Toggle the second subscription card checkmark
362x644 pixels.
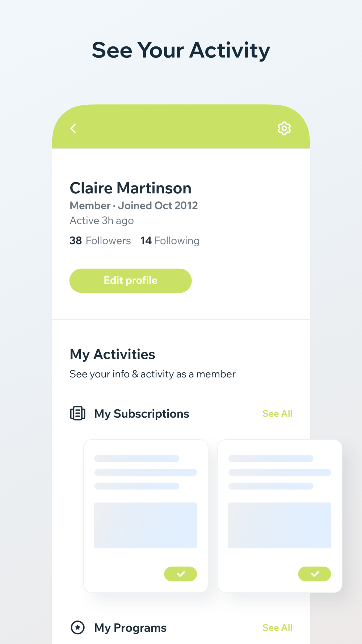point(314,574)
